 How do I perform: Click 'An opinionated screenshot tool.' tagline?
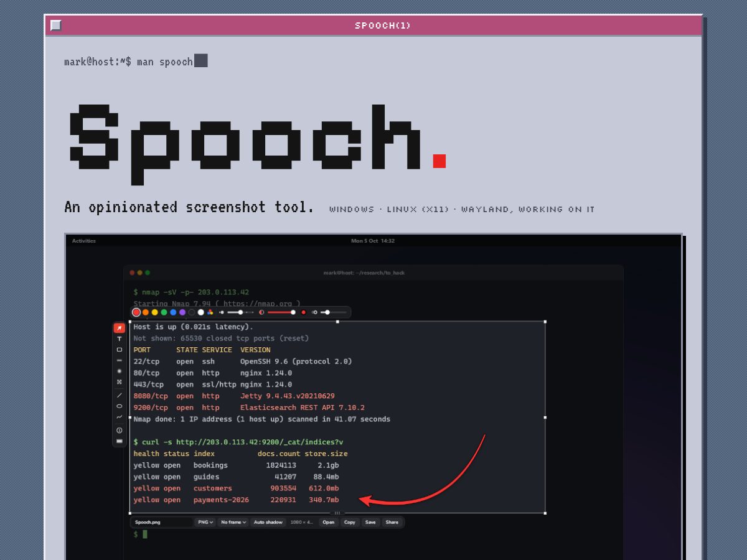pos(189,207)
